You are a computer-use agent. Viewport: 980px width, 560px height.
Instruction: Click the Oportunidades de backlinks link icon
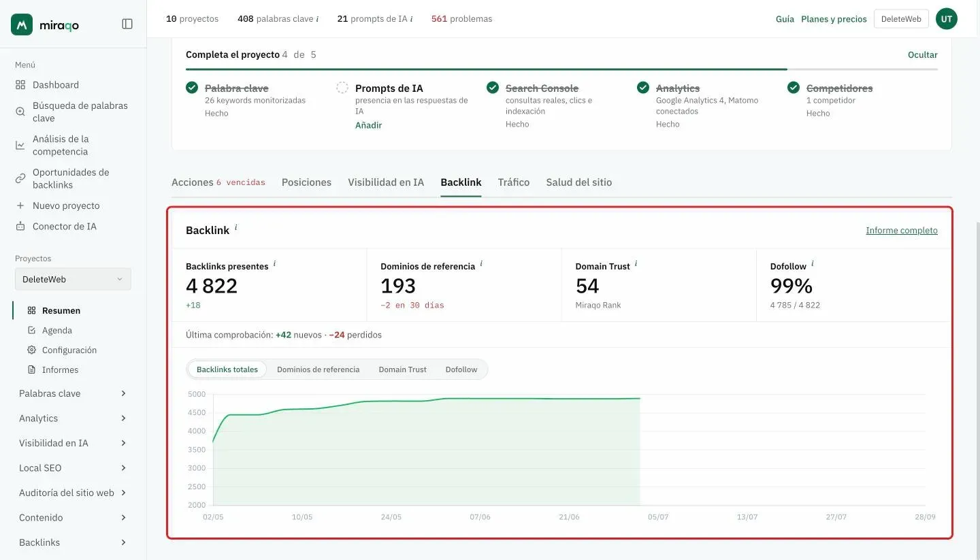(x=20, y=178)
